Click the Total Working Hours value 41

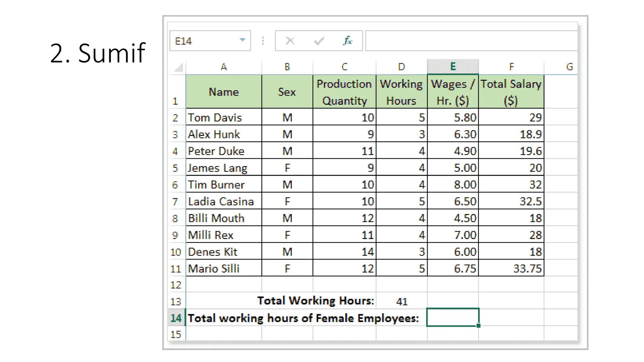tap(402, 302)
